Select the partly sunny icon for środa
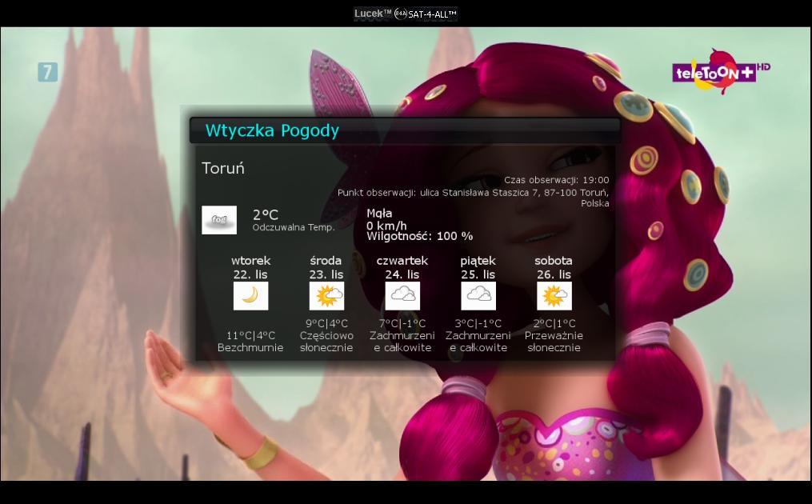 [x=326, y=296]
